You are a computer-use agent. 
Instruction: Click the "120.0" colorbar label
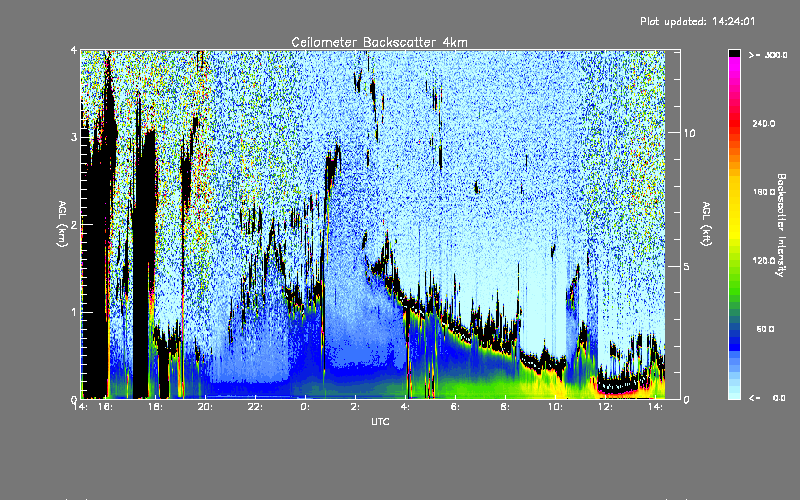[764, 260]
